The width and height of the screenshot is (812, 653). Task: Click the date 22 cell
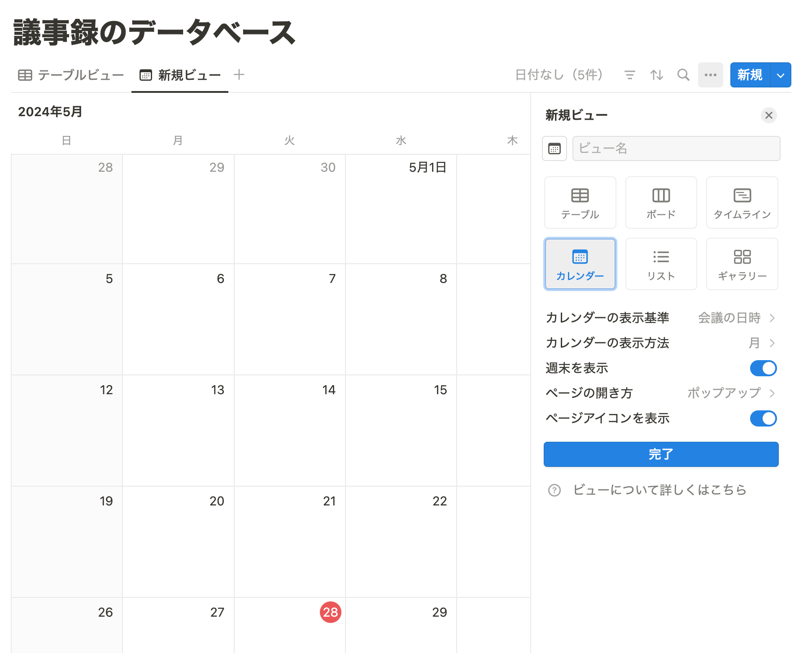401,542
